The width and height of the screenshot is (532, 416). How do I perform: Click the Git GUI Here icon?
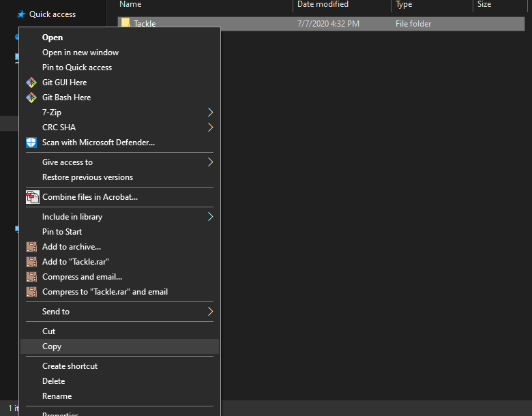click(x=31, y=83)
